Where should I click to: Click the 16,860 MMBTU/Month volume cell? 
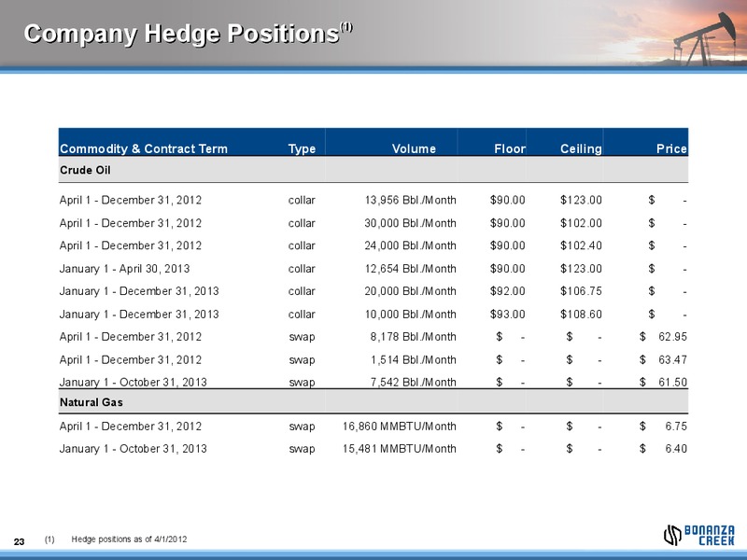point(400,427)
